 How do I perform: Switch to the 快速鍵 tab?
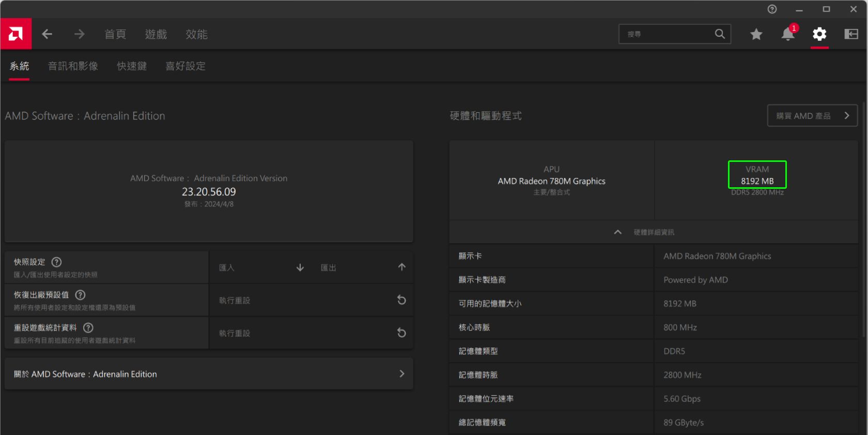[x=132, y=66]
